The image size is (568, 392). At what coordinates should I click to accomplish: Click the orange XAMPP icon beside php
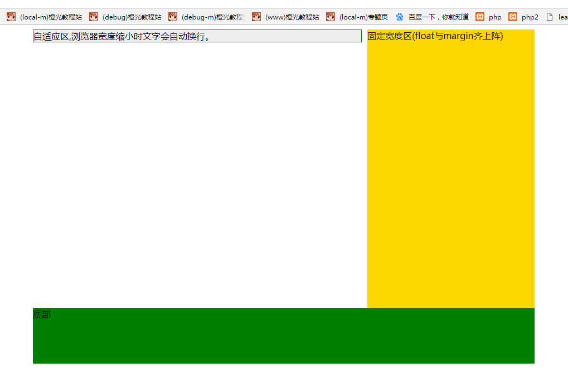click(x=480, y=17)
